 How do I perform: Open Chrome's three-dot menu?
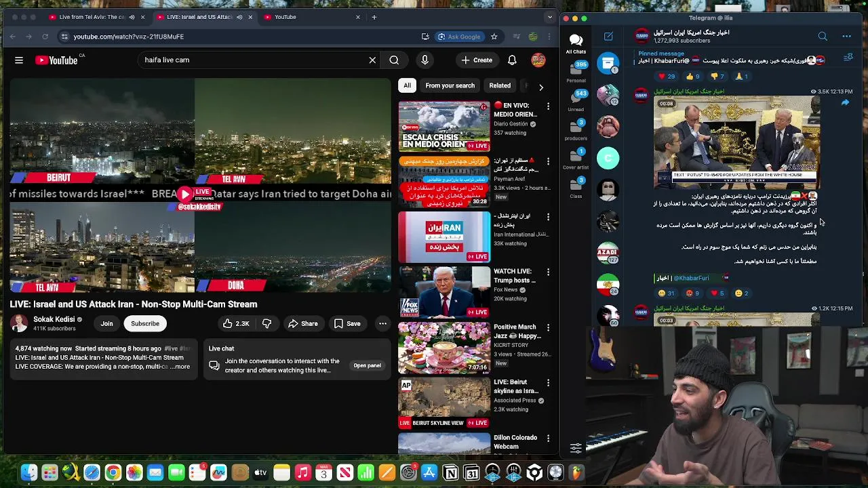(550, 37)
